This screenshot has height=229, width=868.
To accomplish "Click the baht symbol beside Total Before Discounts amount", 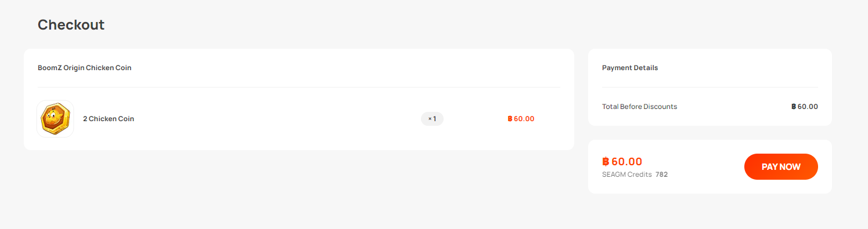I will (794, 107).
